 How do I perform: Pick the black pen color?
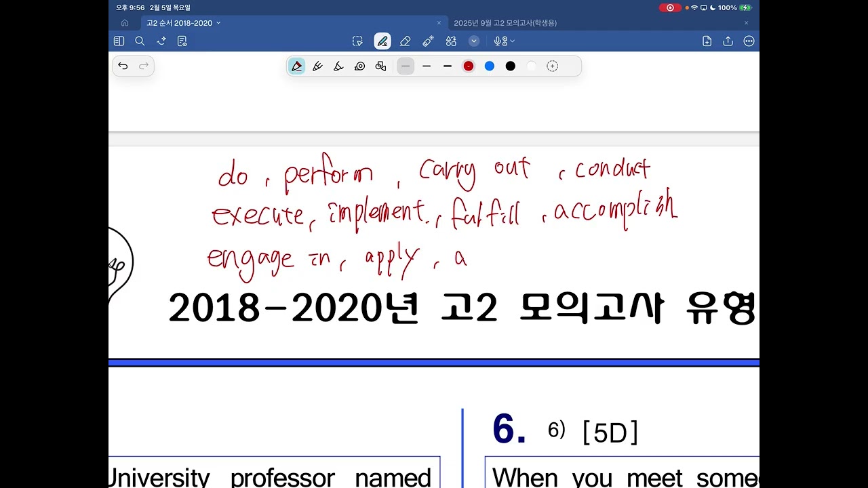[510, 66]
